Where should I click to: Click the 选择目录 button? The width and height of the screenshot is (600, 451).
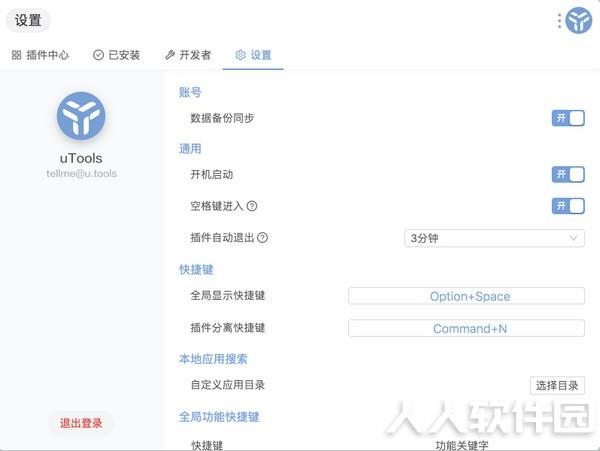(557, 385)
